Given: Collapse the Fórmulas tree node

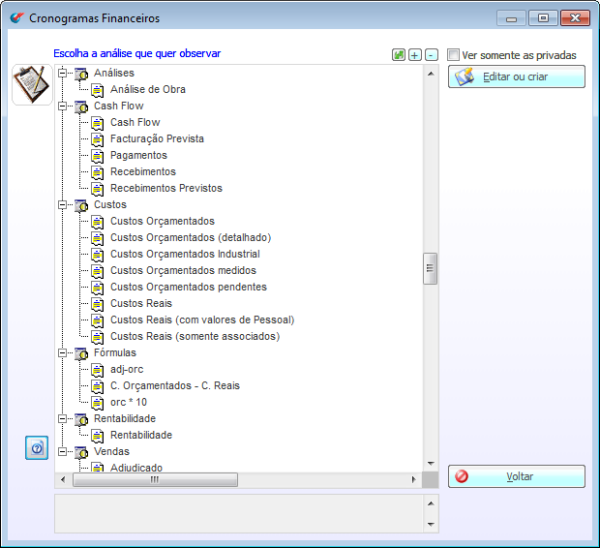Looking at the screenshot, I should [62, 353].
